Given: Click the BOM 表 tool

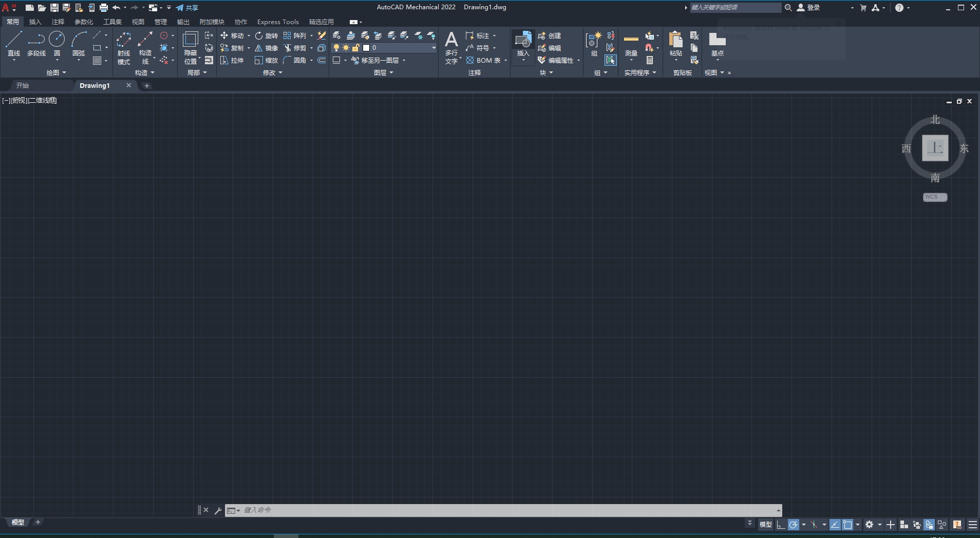Looking at the screenshot, I should coord(483,60).
